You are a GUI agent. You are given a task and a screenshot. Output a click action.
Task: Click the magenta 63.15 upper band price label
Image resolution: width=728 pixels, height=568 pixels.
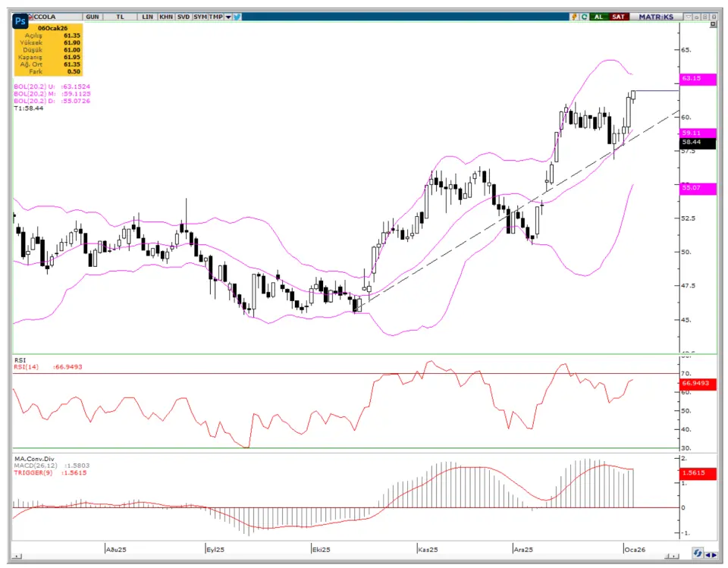coord(697,78)
